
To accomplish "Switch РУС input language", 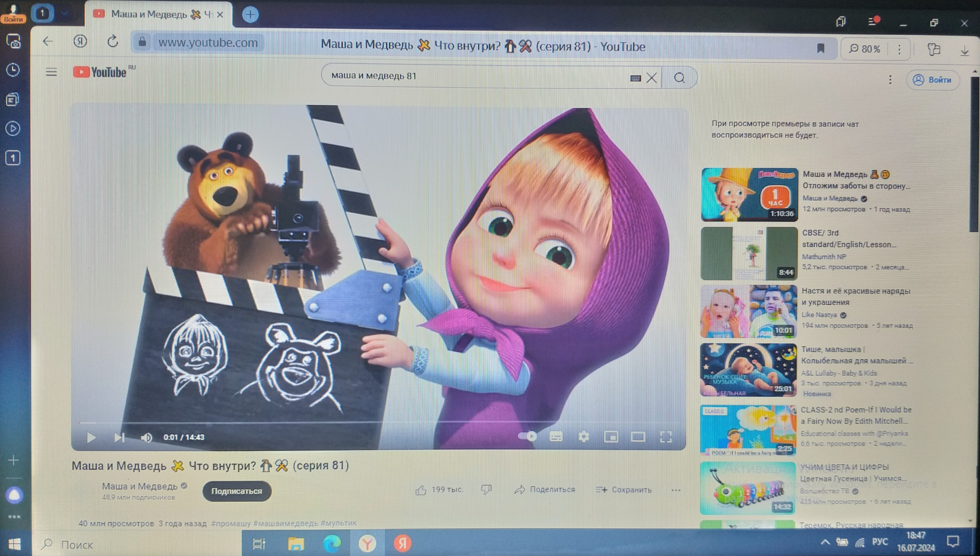I will click(880, 542).
